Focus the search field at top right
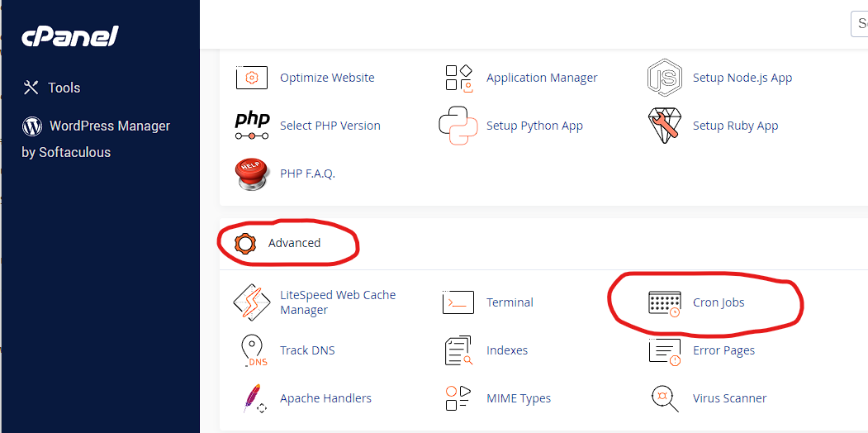The height and width of the screenshot is (433, 868). coord(859,24)
